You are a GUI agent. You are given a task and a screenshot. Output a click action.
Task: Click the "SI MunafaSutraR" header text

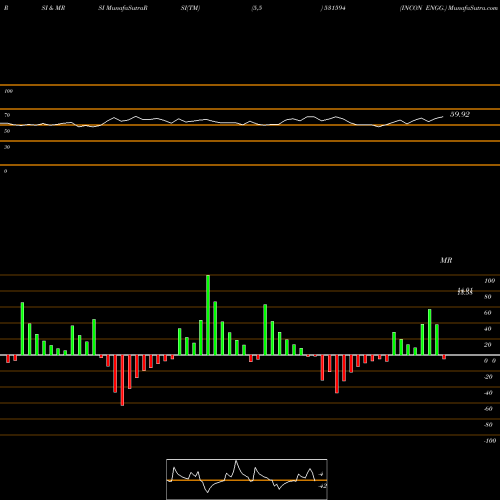click(x=123, y=8)
